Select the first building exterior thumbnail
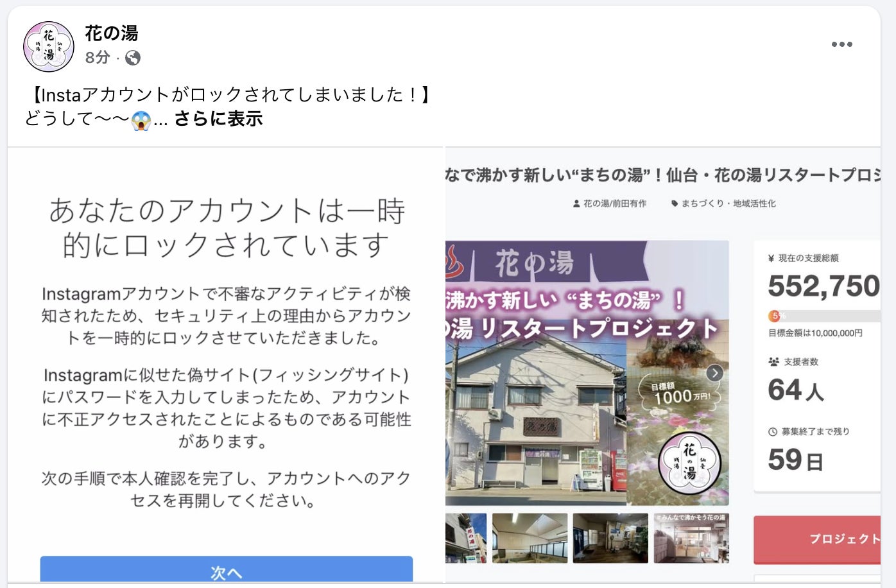 (466, 538)
